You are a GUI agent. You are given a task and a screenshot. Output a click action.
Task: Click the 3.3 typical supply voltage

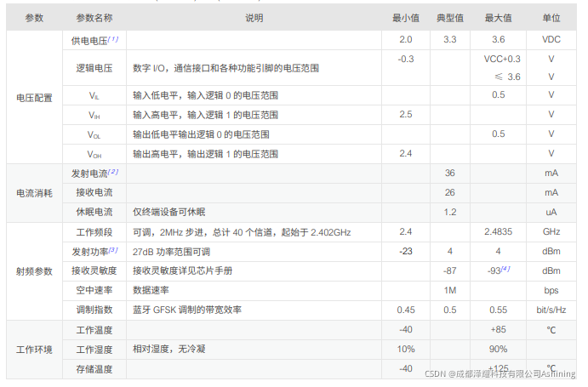pyautogui.click(x=449, y=39)
